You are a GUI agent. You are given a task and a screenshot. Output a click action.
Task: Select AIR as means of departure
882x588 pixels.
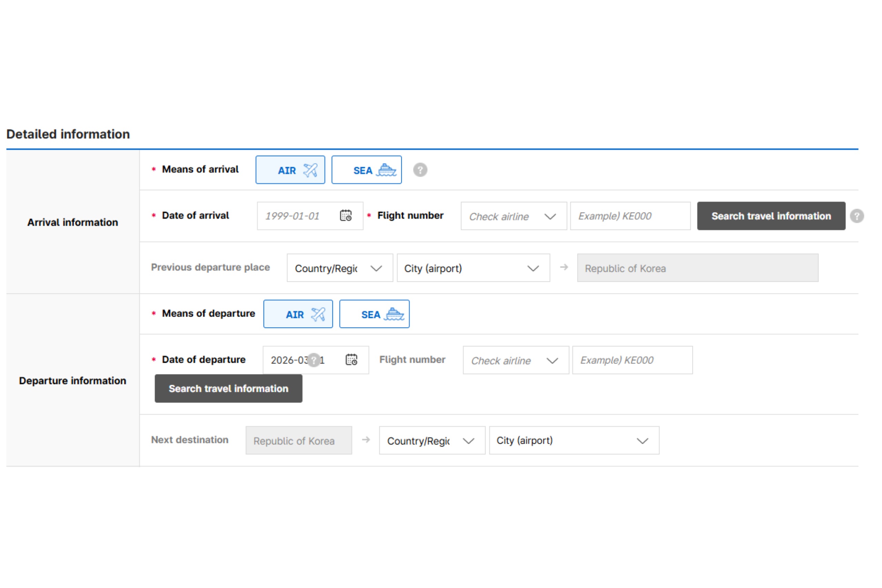(x=298, y=314)
